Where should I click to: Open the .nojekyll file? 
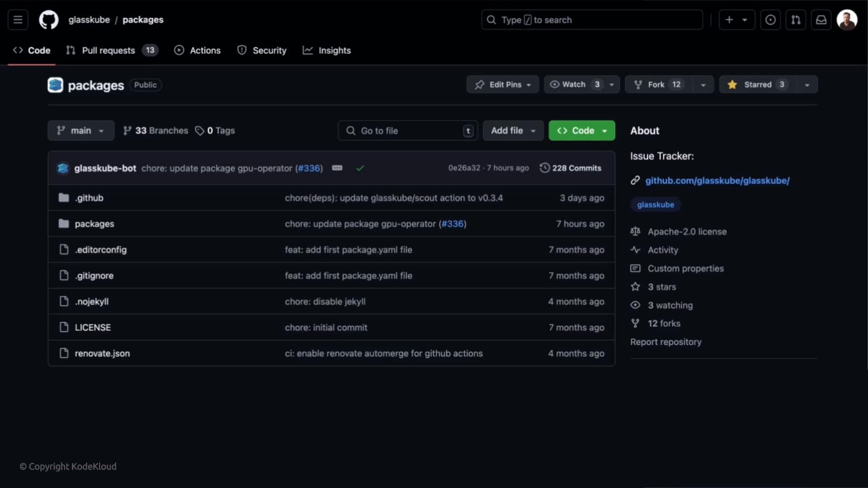92,301
